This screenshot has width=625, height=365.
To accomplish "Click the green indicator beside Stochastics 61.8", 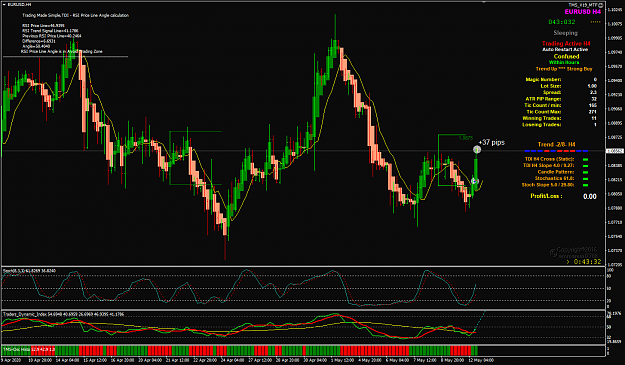I will coord(586,179).
